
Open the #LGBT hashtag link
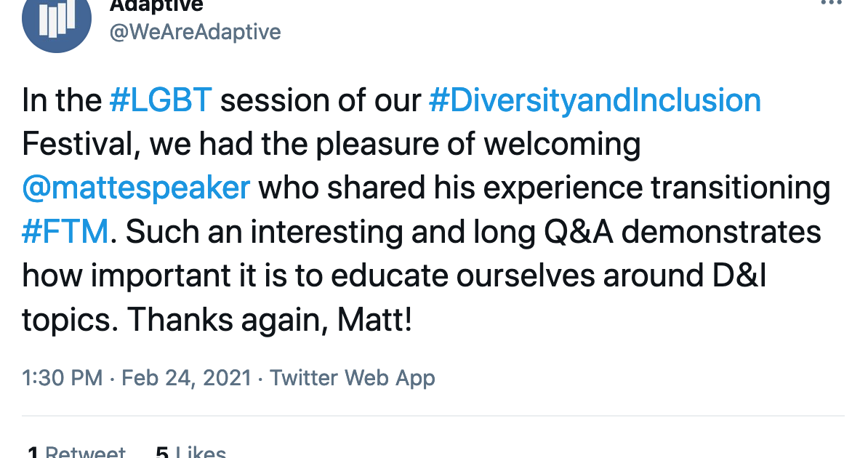click(x=161, y=100)
